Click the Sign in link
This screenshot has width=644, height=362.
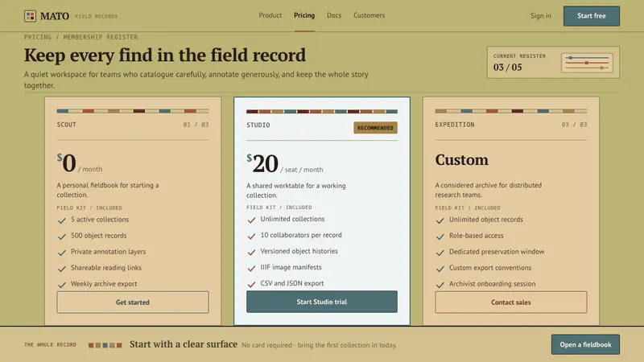[540, 15]
